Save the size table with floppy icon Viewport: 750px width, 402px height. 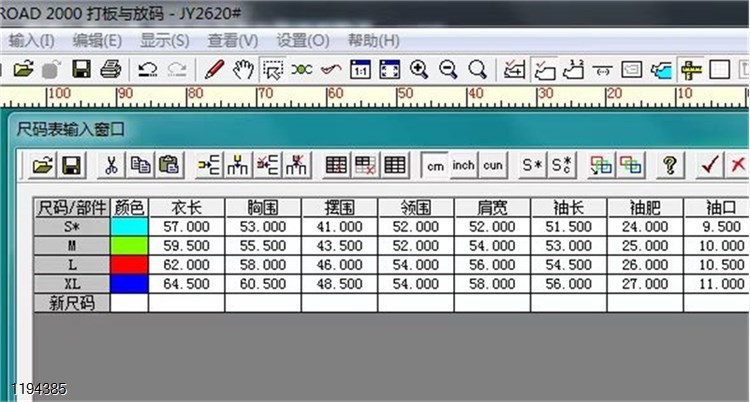click(71, 165)
